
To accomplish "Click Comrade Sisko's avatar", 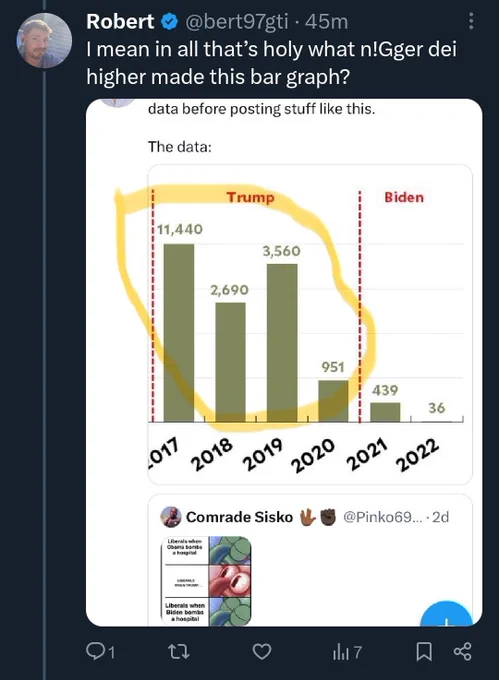I will (171, 517).
